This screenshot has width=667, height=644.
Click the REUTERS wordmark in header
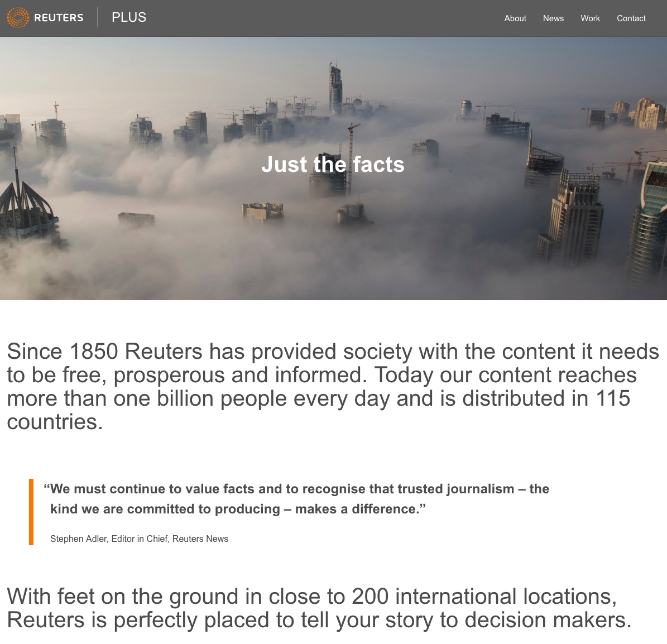tap(59, 17)
